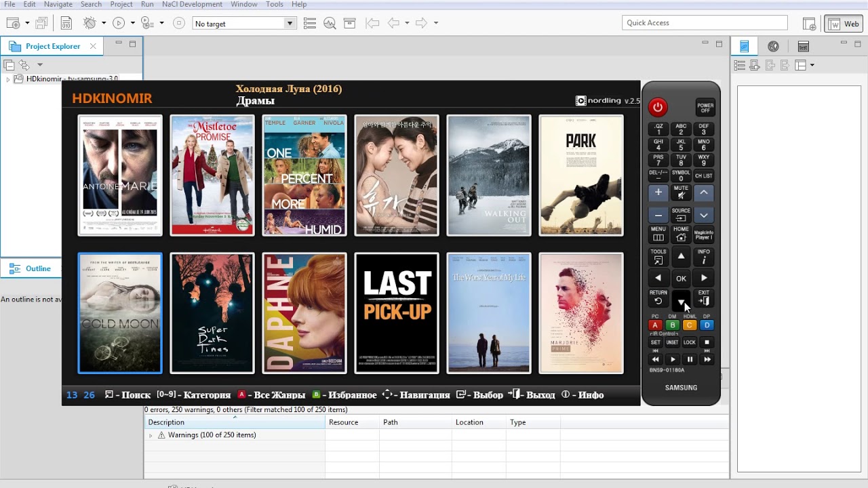Screen dimensions: 868x488
Task: Open the Project menu
Action: click(121, 4)
